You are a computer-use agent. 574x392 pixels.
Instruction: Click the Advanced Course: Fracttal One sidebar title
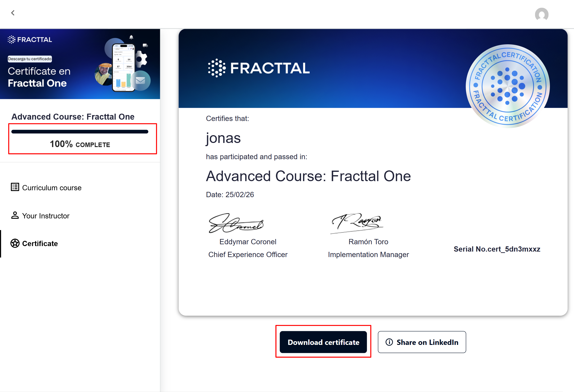(73, 117)
